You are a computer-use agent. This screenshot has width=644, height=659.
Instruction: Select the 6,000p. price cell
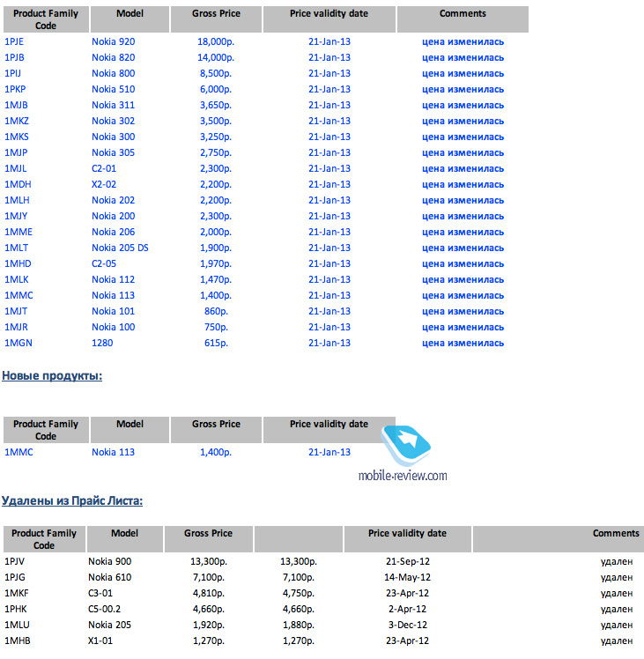(x=216, y=89)
